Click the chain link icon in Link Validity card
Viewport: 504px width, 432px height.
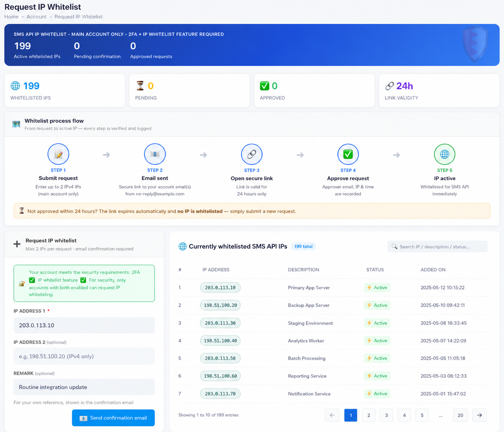click(x=389, y=86)
